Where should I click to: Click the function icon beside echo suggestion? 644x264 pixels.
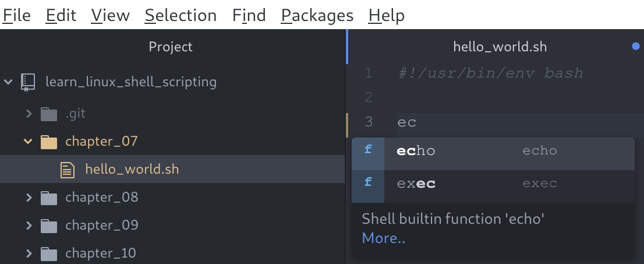tap(368, 150)
